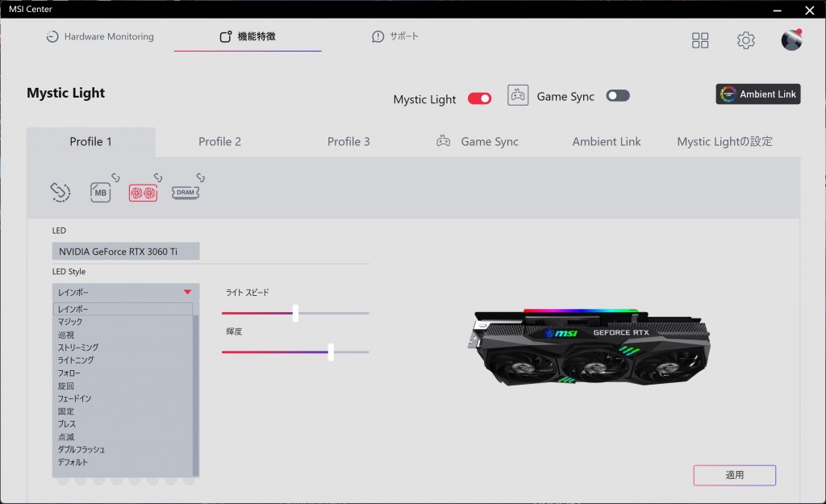Open the user profile avatar
This screenshot has height=504, width=826.
coord(791,40)
